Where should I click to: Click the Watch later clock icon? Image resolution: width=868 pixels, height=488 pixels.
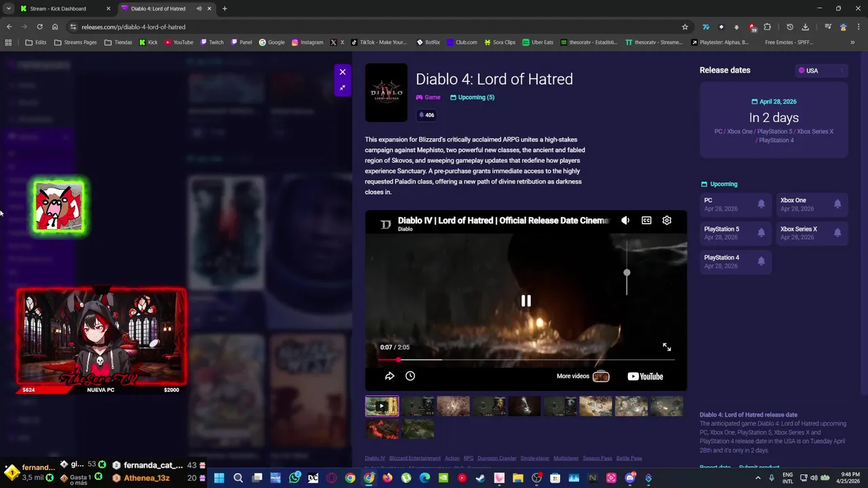[x=410, y=376]
